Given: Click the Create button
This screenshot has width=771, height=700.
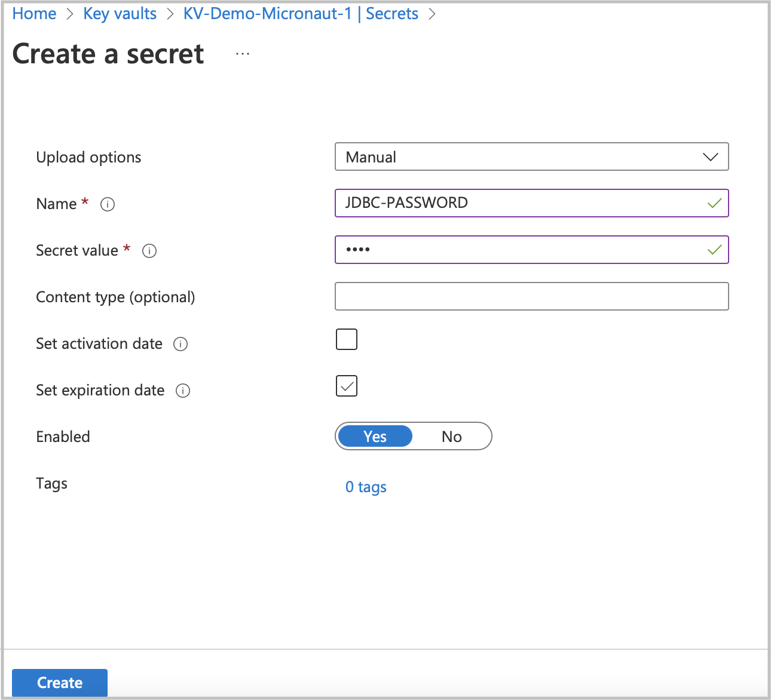Looking at the screenshot, I should click(59, 682).
